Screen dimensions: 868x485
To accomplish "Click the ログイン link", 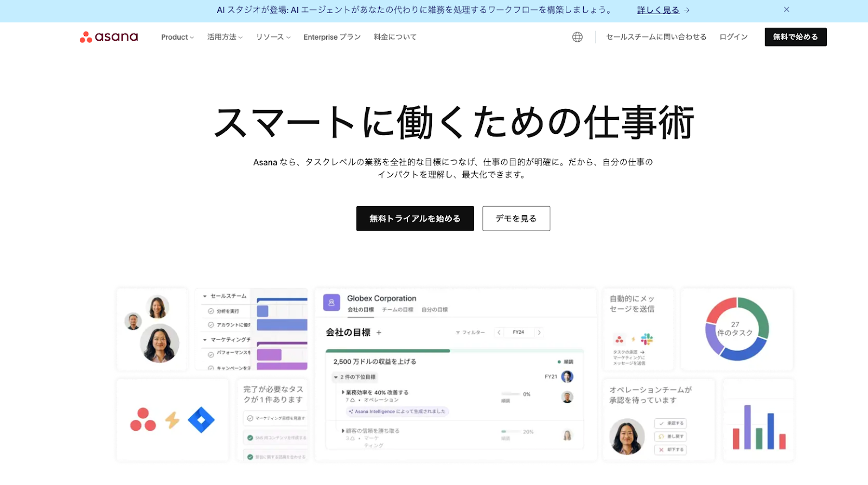I will [733, 37].
